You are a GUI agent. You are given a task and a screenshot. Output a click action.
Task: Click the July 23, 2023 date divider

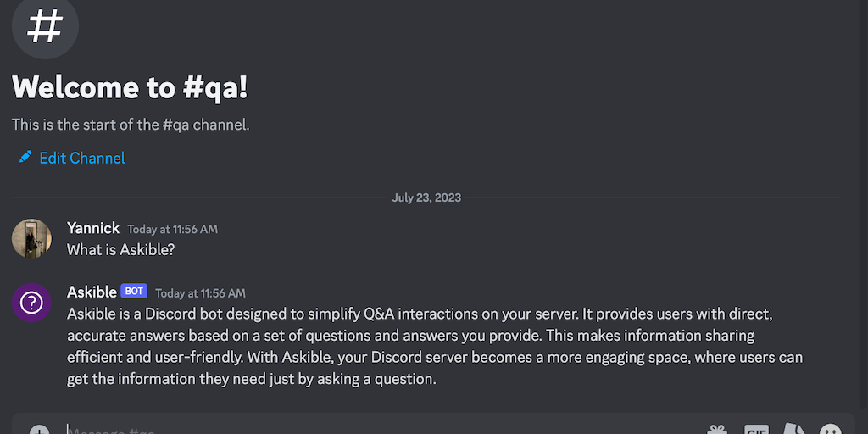click(426, 198)
